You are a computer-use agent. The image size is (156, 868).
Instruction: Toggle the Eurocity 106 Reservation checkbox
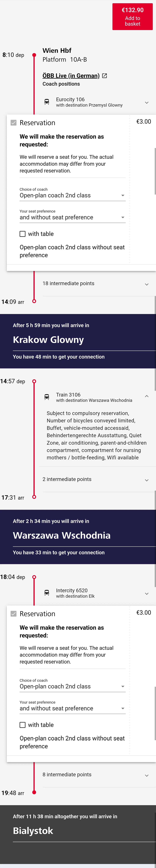click(14, 123)
